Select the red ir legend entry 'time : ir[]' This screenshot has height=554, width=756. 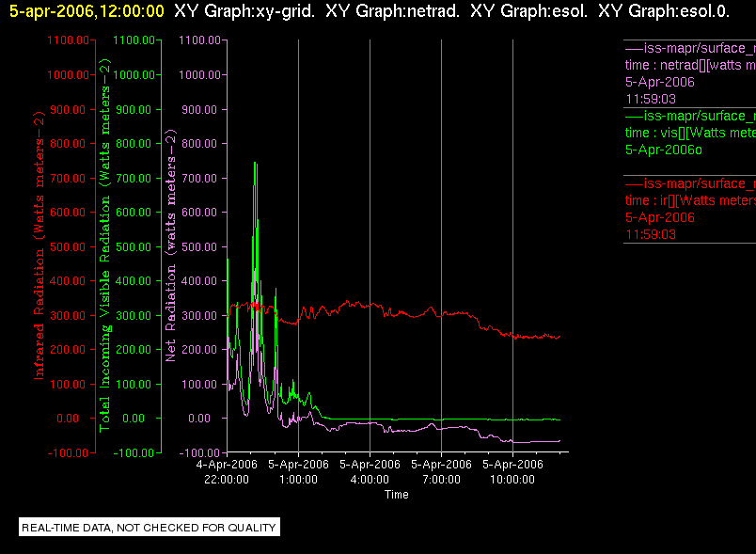(x=690, y=200)
